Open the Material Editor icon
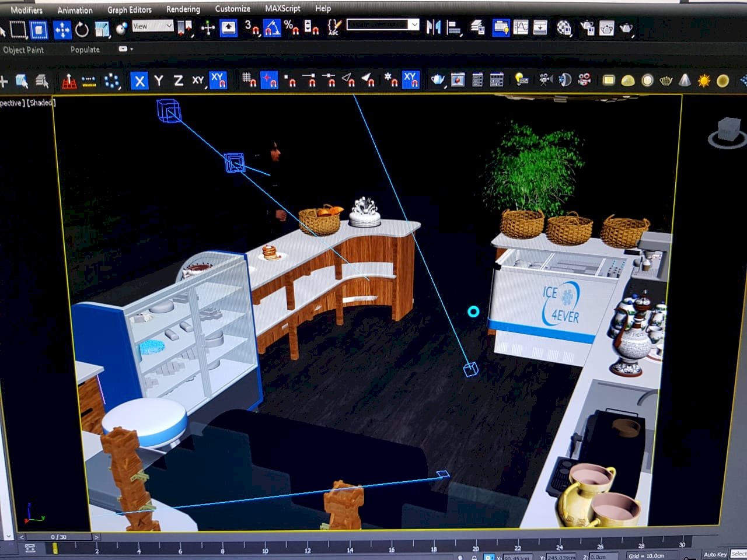Viewport: 747px width, 560px height. 564,28
